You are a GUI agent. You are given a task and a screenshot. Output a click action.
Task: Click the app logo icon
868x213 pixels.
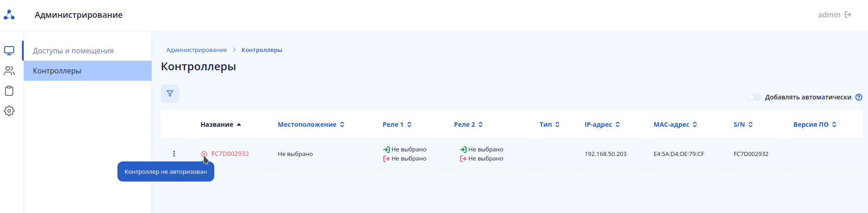9,15
